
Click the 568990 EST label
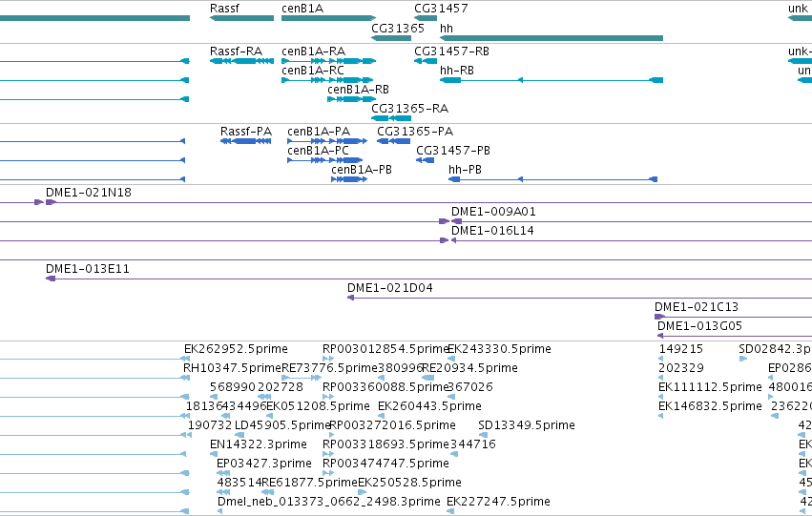[232, 387]
